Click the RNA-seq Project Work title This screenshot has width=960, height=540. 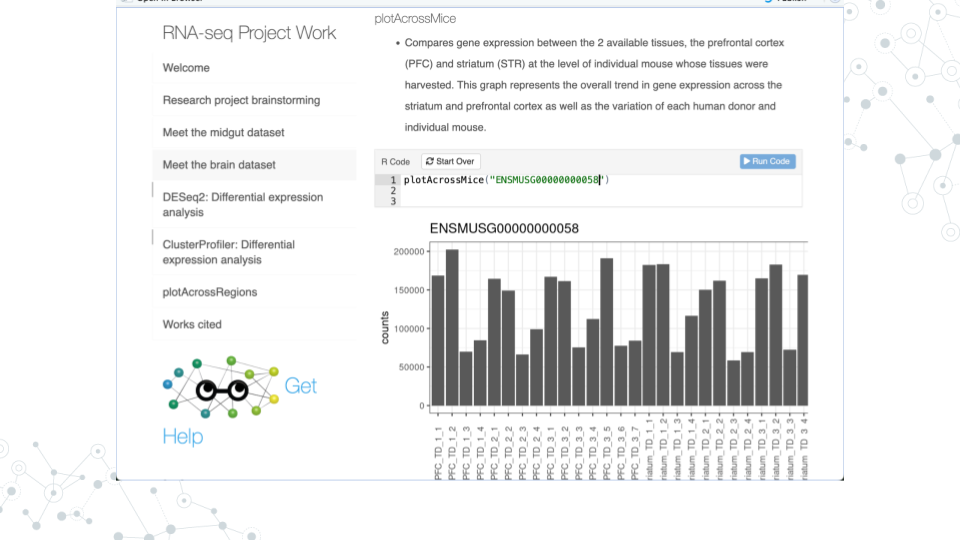(x=249, y=33)
